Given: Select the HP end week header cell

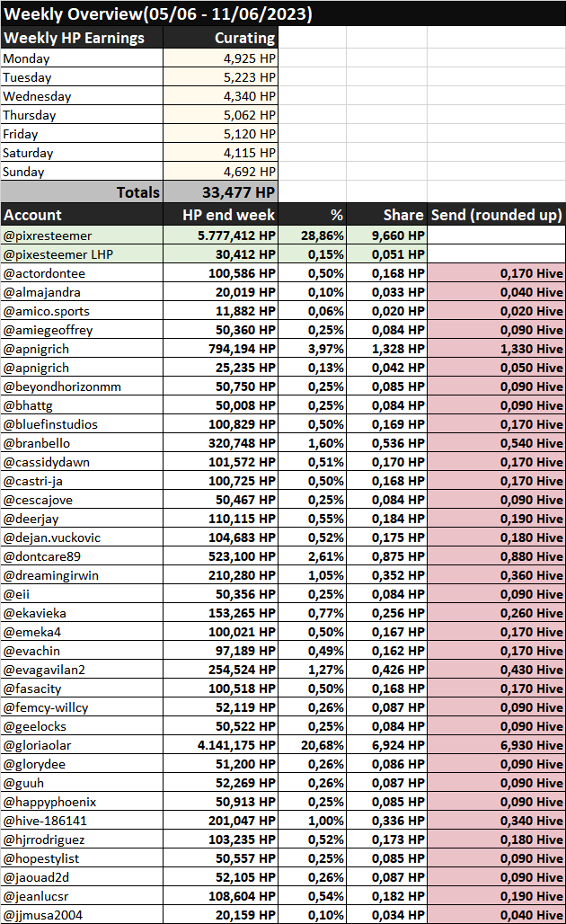Looking at the screenshot, I should point(220,215).
